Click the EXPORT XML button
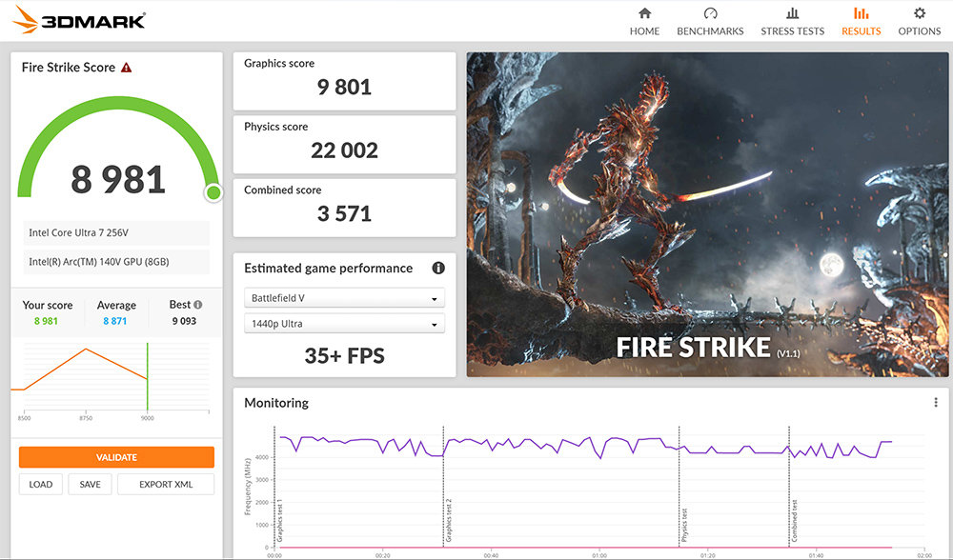The image size is (953, 560). 166,484
